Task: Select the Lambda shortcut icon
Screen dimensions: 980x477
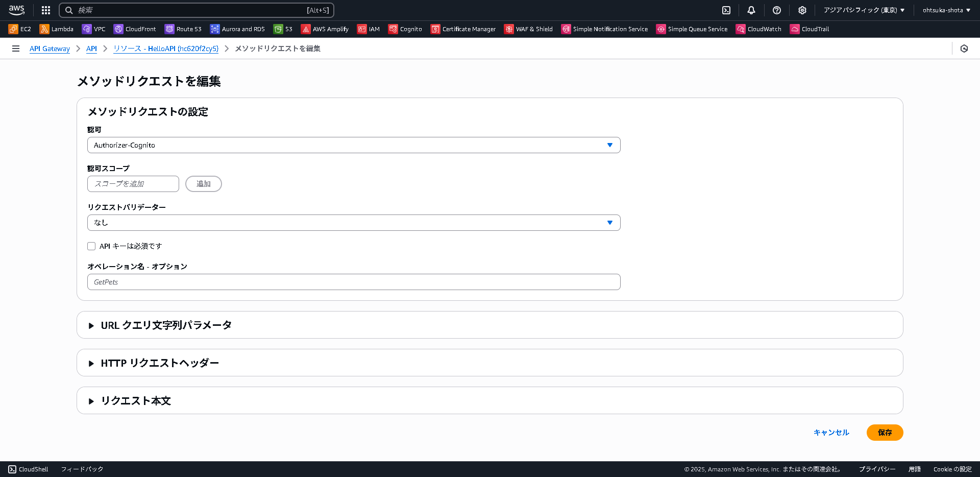Action: 56,29
